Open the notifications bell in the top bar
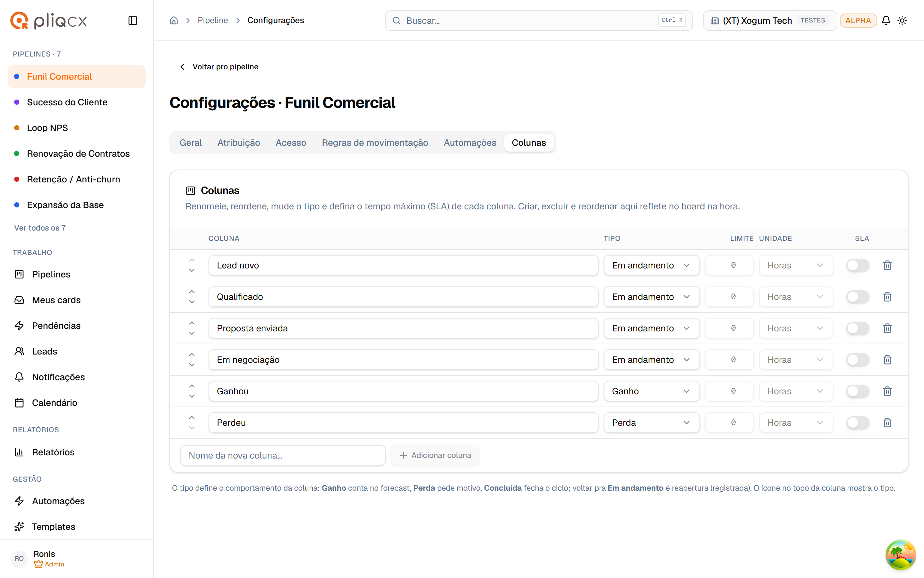 tap(886, 21)
